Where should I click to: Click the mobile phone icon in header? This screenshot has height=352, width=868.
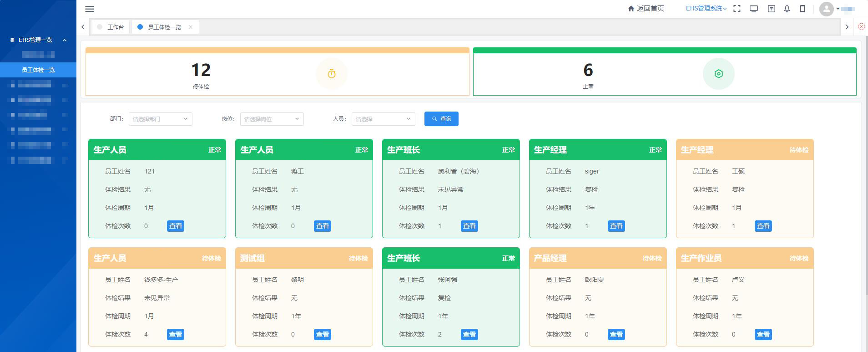[802, 9]
